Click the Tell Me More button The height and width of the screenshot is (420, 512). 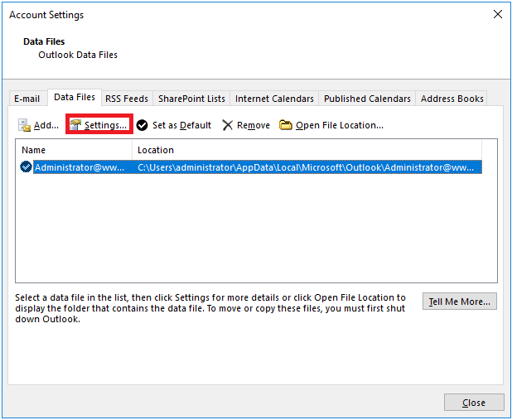click(x=460, y=302)
